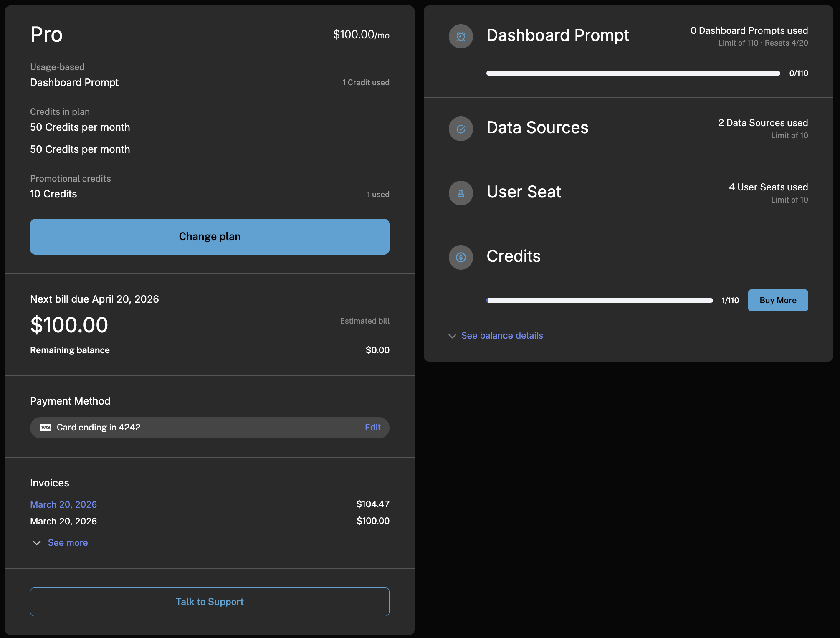Edit the payment method
This screenshot has height=638, width=840.
click(x=372, y=427)
